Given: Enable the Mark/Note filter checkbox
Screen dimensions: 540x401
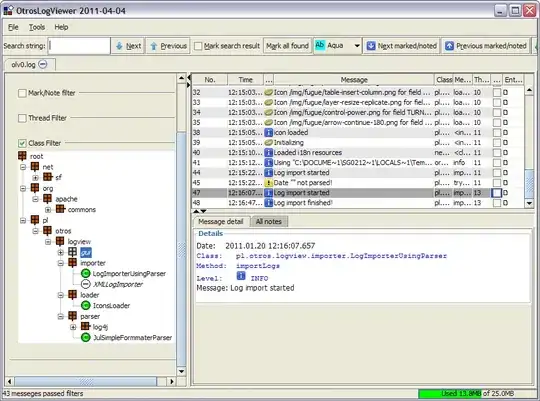Looking at the screenshot, I should pos(22,93).
